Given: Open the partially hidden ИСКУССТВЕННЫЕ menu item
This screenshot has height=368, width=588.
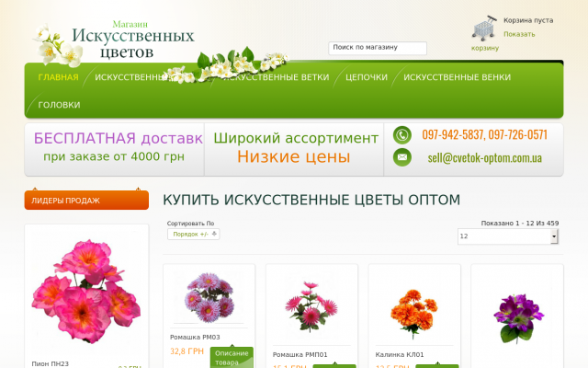Looking at the screenshot, I should coord(130,77).
